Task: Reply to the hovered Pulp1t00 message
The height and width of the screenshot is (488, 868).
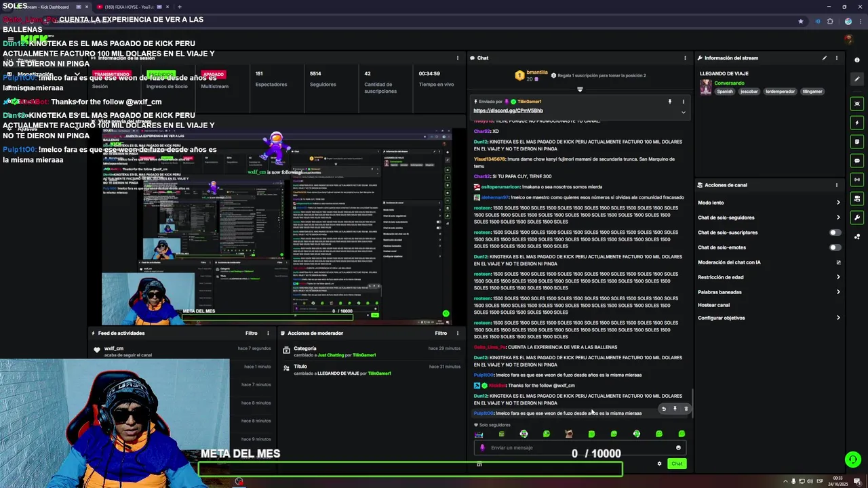Action: (x=664, y=409)
